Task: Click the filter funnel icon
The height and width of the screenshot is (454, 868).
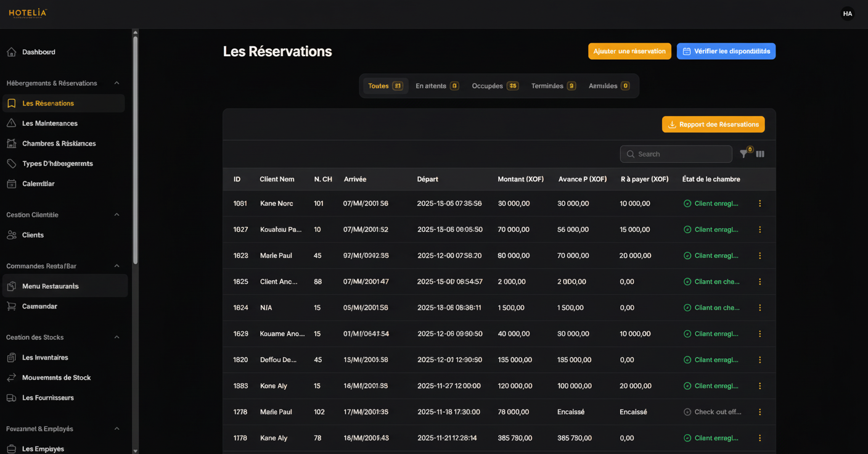Action: [x=744, y=154]
